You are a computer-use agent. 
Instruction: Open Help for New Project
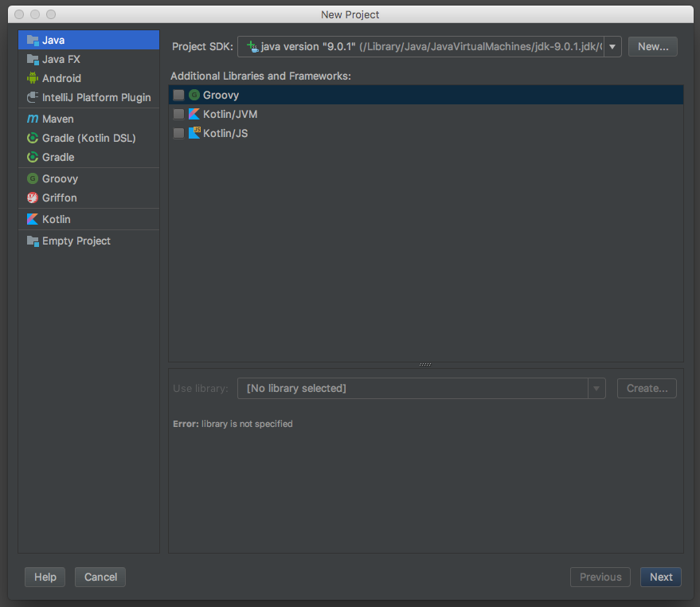45,577
